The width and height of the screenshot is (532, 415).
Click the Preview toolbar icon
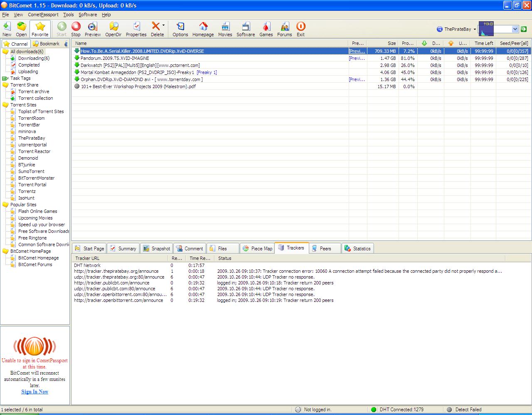(93, 29)
